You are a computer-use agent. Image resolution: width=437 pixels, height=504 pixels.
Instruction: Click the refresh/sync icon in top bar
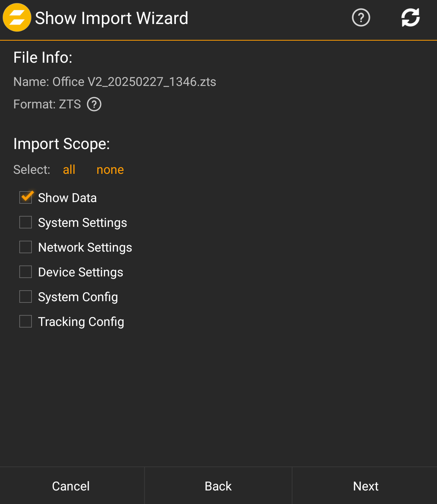tap(411, 17)
